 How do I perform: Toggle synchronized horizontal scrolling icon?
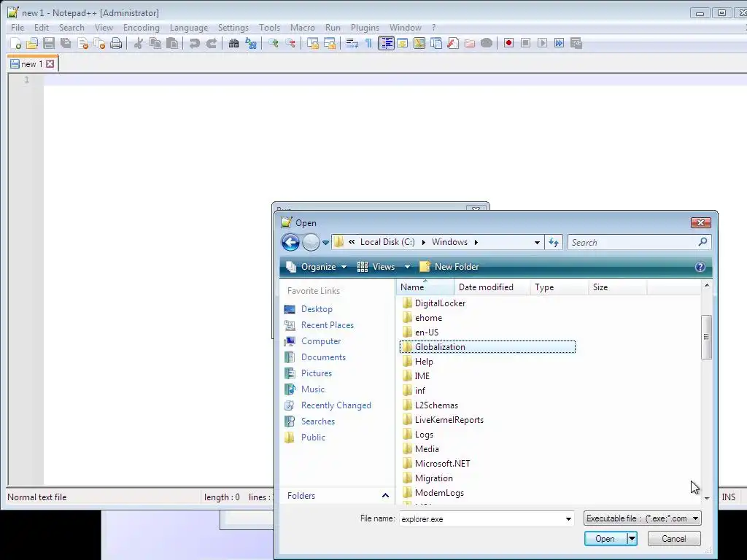click(x=330, y=43)
